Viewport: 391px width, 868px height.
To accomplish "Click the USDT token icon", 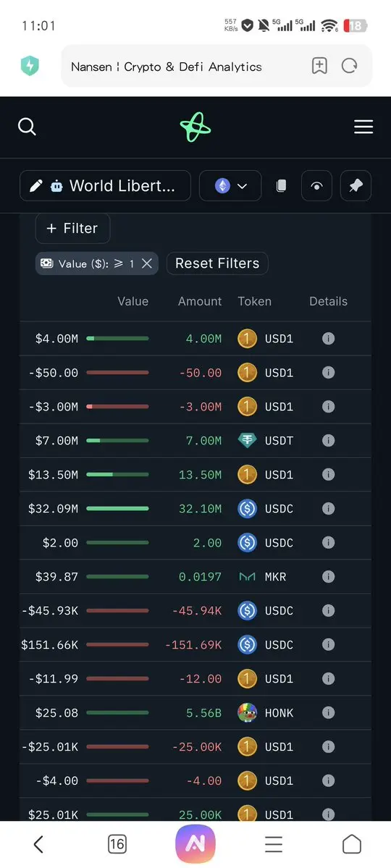I will click(x=247, y=441).
